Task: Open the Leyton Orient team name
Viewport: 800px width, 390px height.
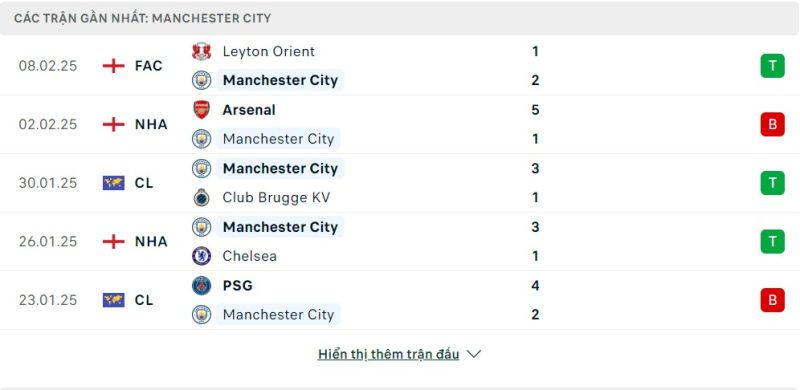Action: pyautogui.click(x=268, y=52)
